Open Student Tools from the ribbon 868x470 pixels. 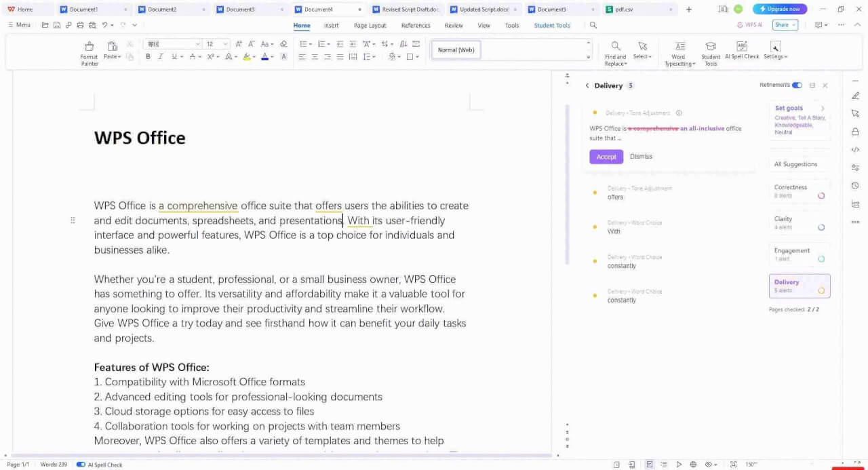click(710, 52)
